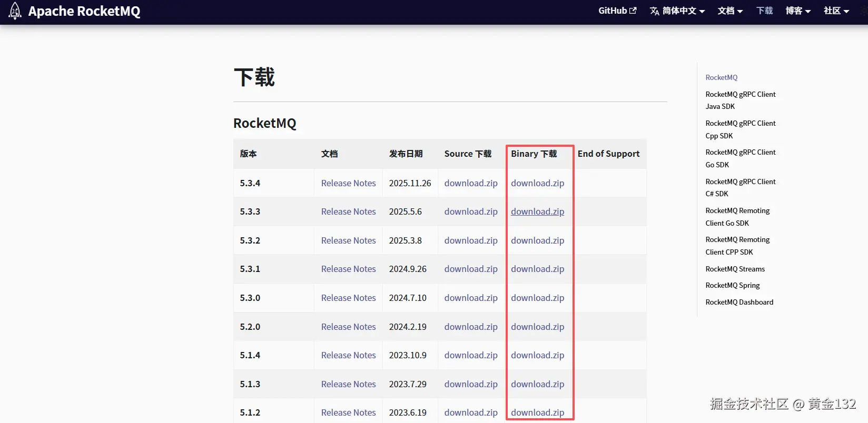Open Release Notes for version 5.2.0
Viewport: 868px width, 423px height.
point(349,327)
